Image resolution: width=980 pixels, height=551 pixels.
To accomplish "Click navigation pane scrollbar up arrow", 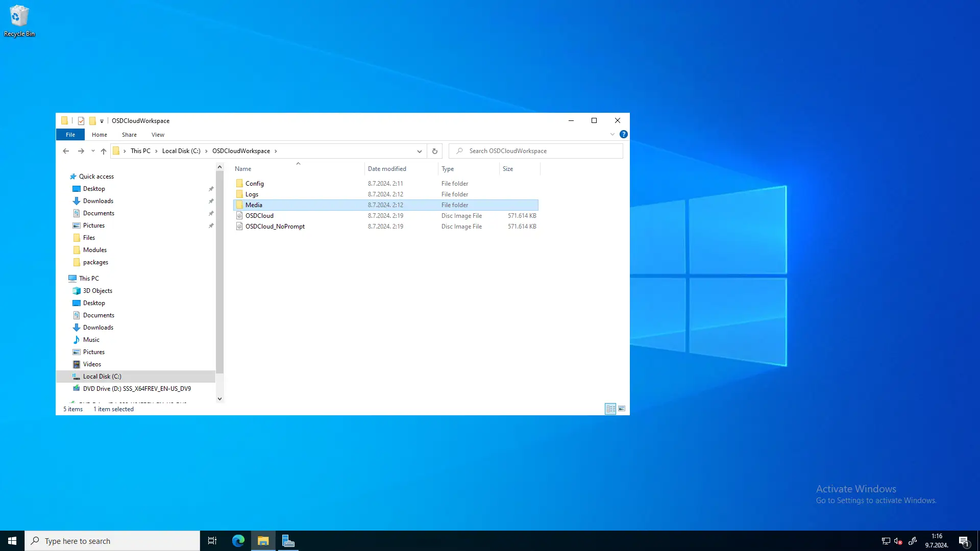I will click(x=219, y=167).
